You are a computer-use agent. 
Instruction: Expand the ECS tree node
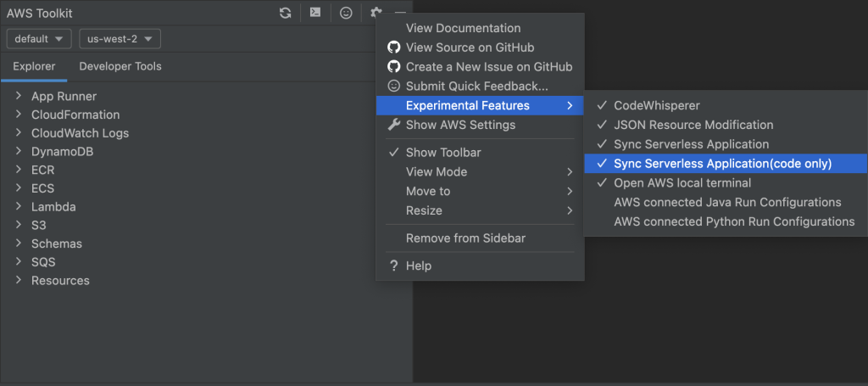click(x=19, y=187)
